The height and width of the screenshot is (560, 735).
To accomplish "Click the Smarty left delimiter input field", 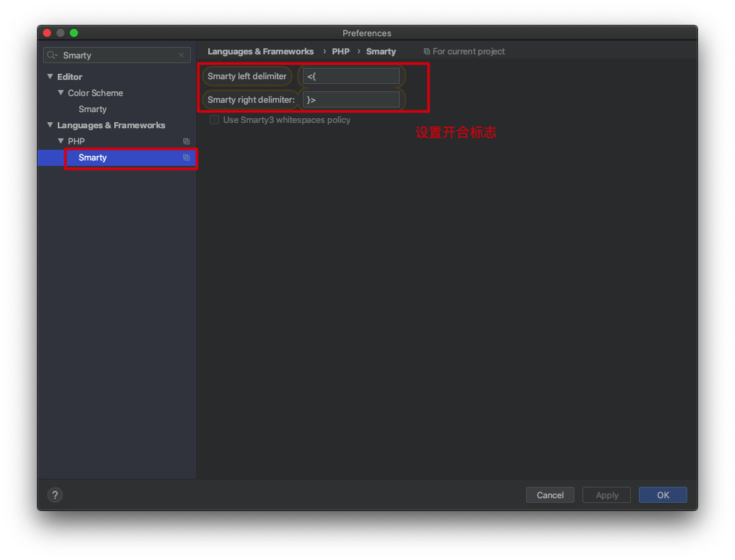I will click(x=351, y=75).
